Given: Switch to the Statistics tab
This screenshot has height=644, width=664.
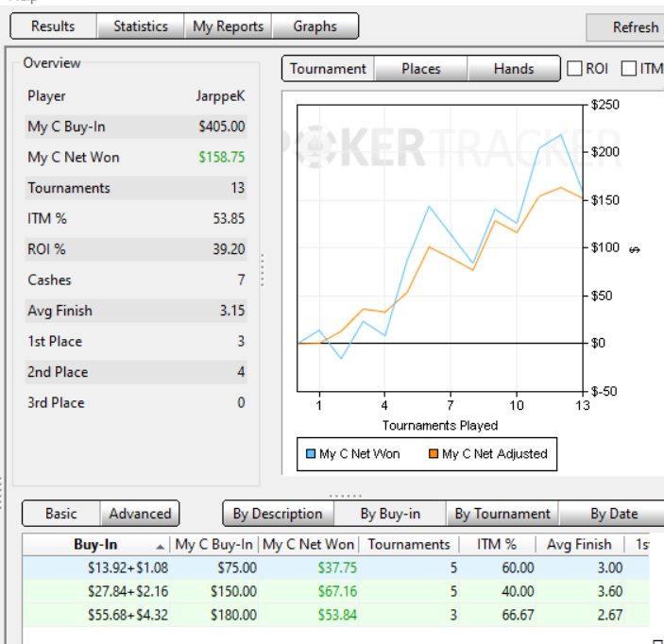Looking at the screenshot, I should click(141, 26).
